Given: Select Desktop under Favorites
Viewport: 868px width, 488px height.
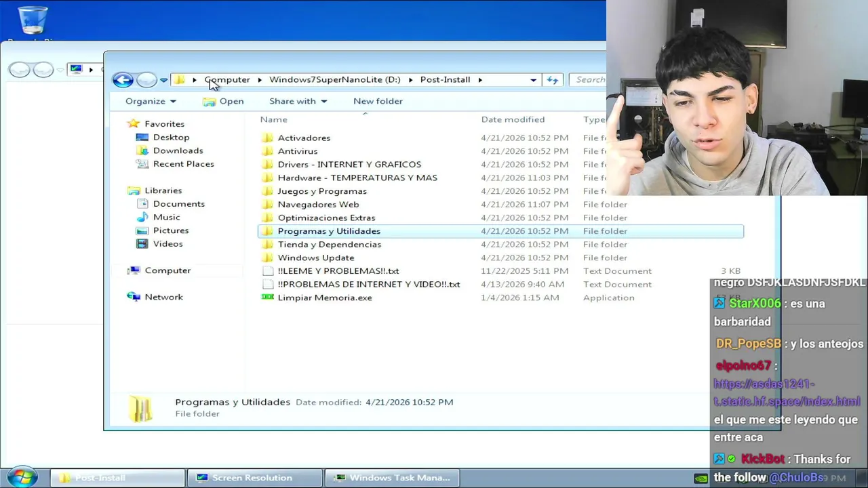Looking at the screenshot, I should coord(171,137).
